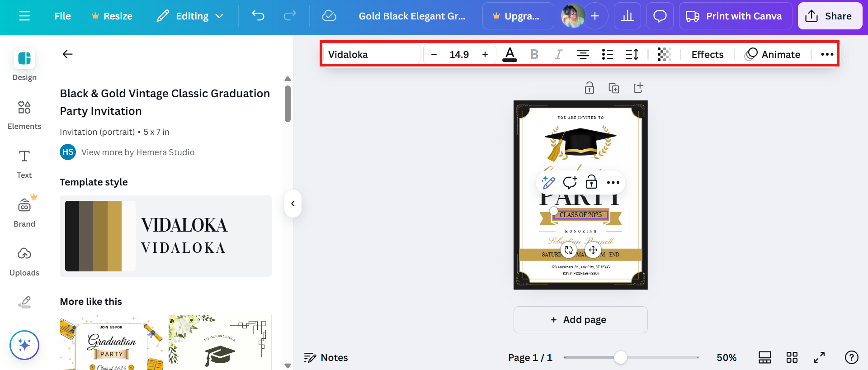
Task: Click the zoom slider handle
Action: [621, 357]
